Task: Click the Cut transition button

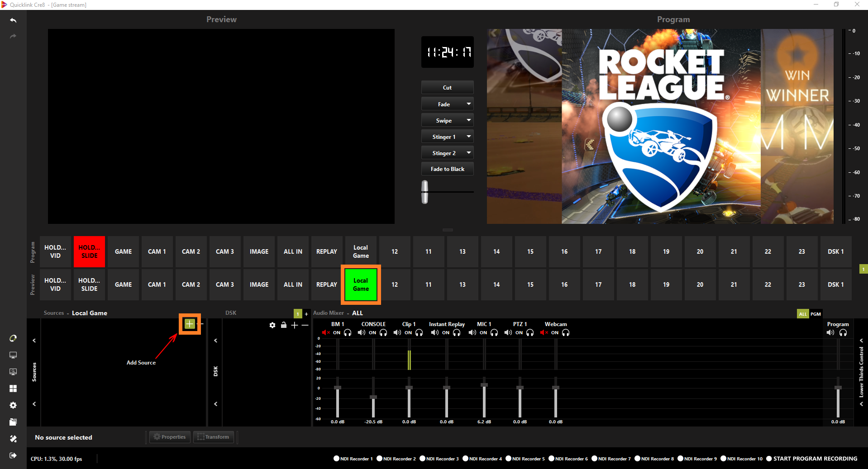Action: (x=448, y=87)
